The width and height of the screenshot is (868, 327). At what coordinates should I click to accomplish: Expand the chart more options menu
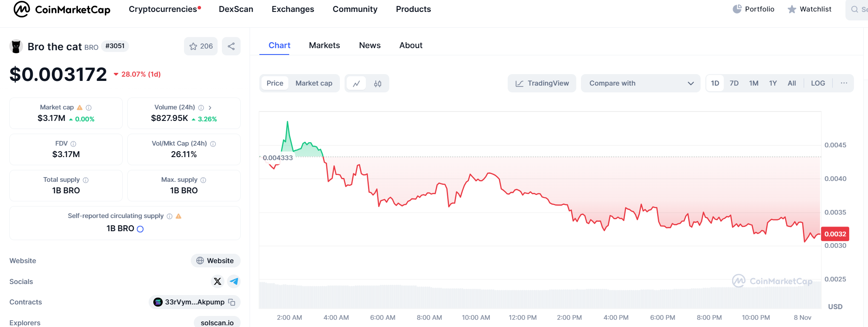tap(844, 83)
